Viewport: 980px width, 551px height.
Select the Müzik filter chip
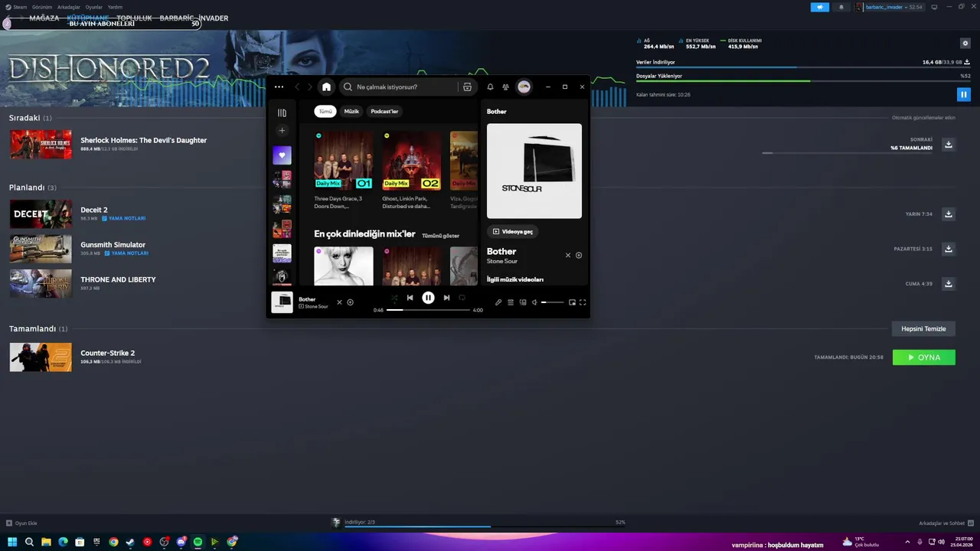tap(351, 111)
